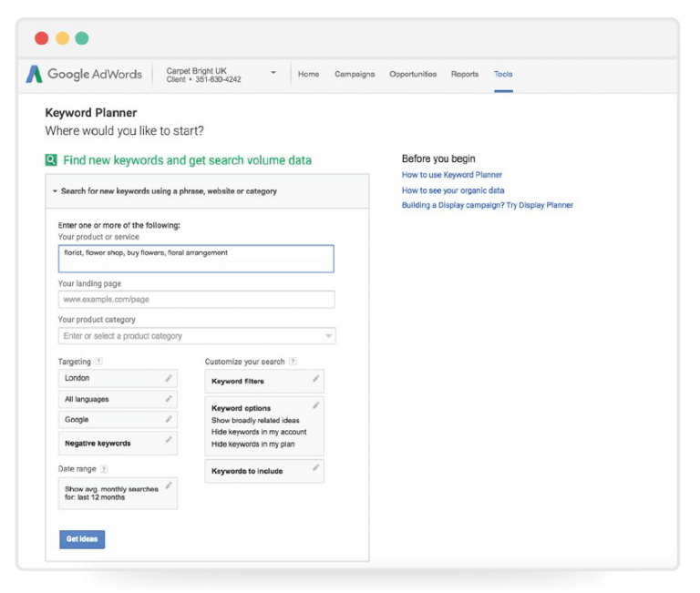700x593 pixels.
Task: Go to the Home tab
Action: point(308,74)
